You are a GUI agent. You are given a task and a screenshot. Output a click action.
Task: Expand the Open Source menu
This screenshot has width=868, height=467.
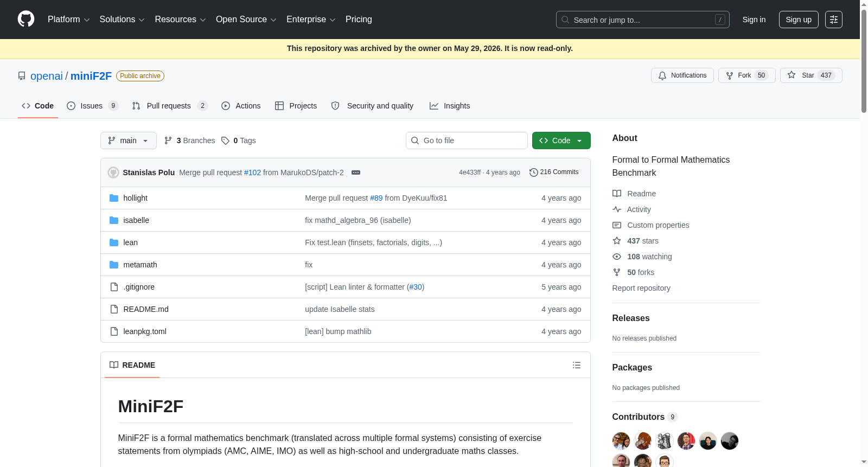point(246,20)
